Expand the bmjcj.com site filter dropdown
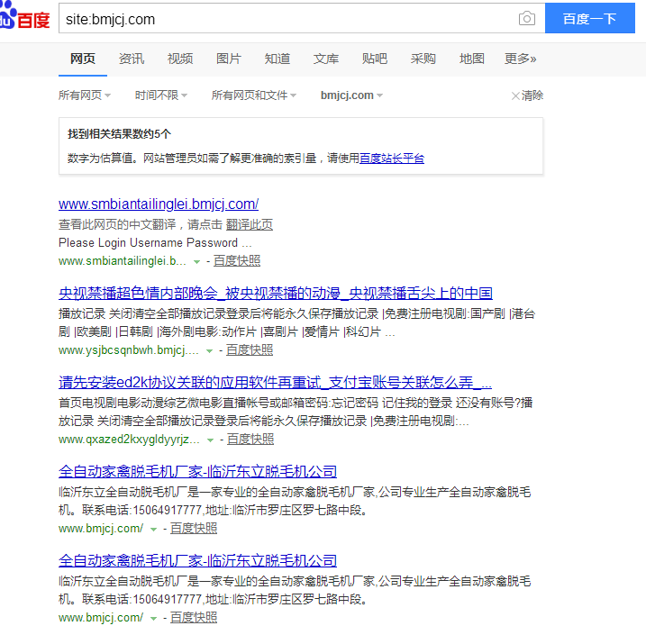This screenshot has width=646, height=644. coord(352,95)
